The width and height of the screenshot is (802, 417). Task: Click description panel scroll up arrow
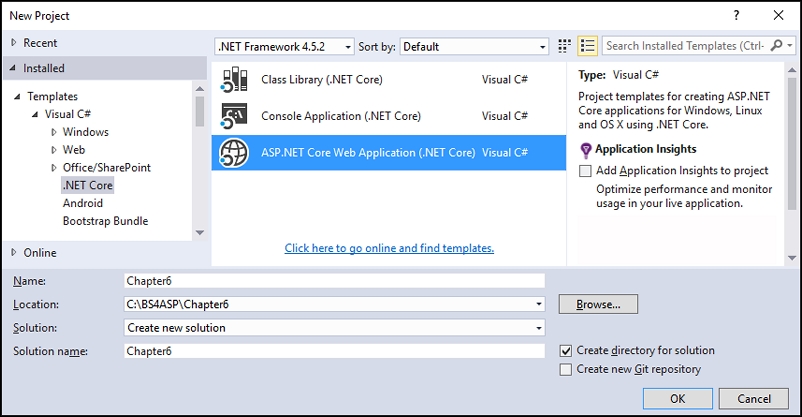(x=792, y=70)
